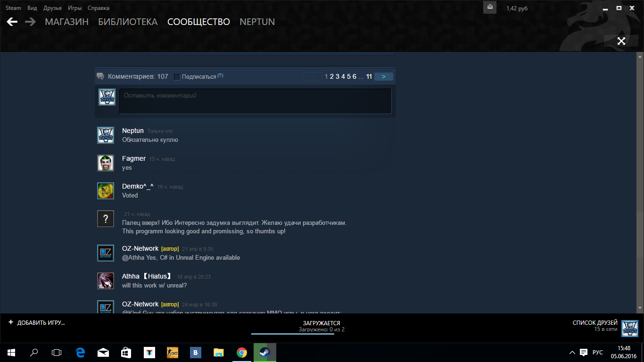Open the Steam inbox envelope icon
This screenshot has width=644, height=362.
[x=490, y=7]
